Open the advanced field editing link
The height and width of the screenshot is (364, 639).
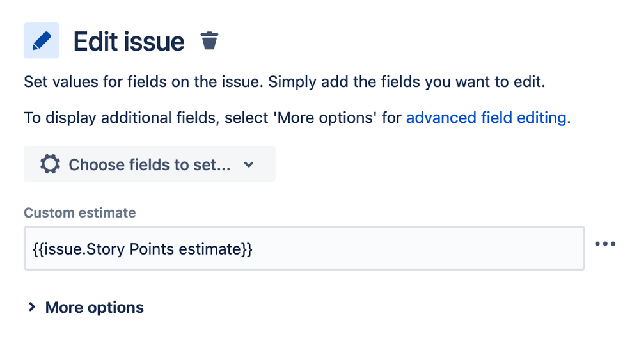tap(486, 118)
